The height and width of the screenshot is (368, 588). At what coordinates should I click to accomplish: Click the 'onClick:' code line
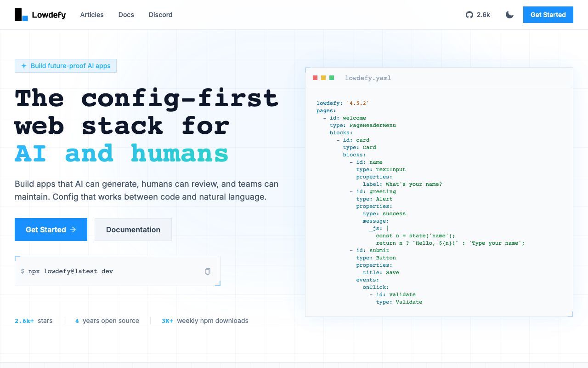(376, 287)
